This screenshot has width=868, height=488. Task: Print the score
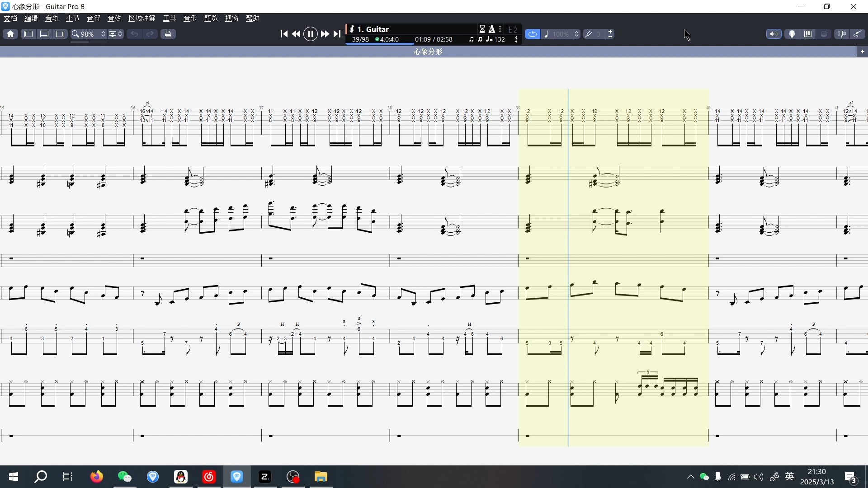click(x=168, y=34)
